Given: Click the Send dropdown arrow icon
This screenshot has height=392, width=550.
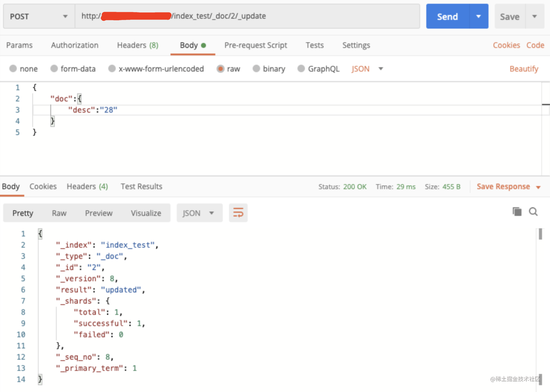Looking at the screenshot, I should pyautogui.click(x=478, y=16).
